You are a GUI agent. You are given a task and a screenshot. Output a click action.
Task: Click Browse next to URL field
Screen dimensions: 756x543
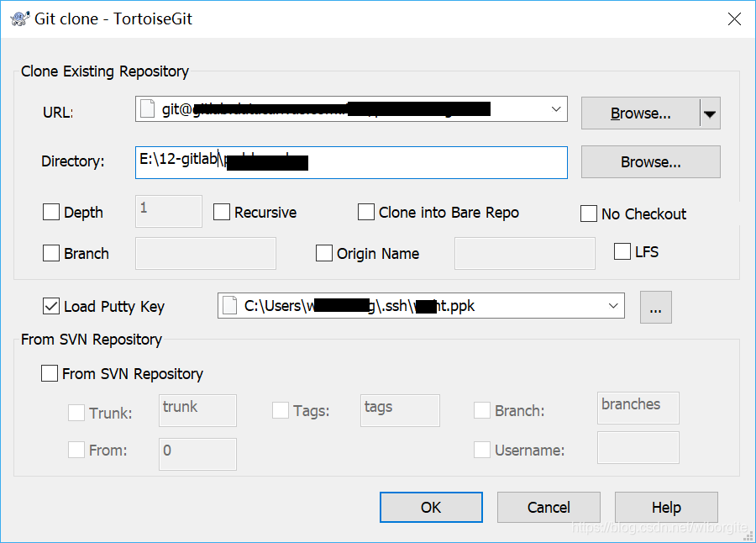[640, 113]
